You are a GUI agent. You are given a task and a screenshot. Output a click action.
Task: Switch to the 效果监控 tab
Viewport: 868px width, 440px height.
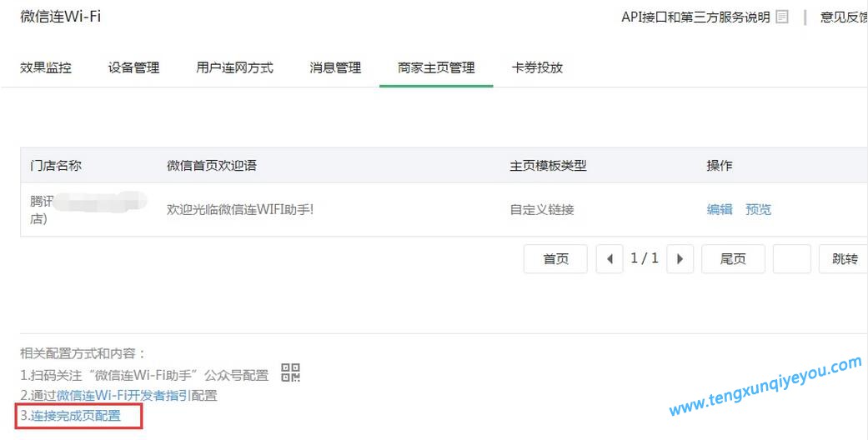[46, 67]
